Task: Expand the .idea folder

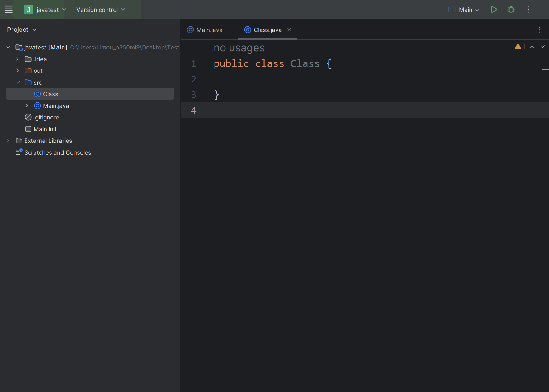Action: [x=17, y=59]
